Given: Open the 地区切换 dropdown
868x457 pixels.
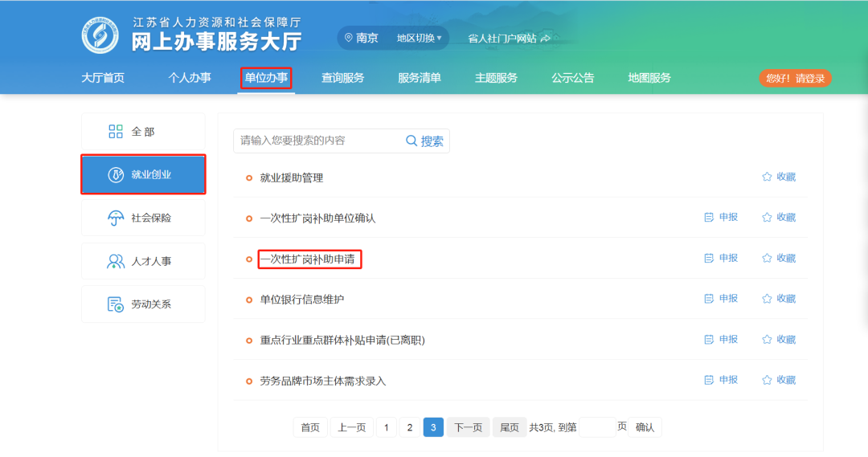Looking at the screenshot, I should pos(419,38).
